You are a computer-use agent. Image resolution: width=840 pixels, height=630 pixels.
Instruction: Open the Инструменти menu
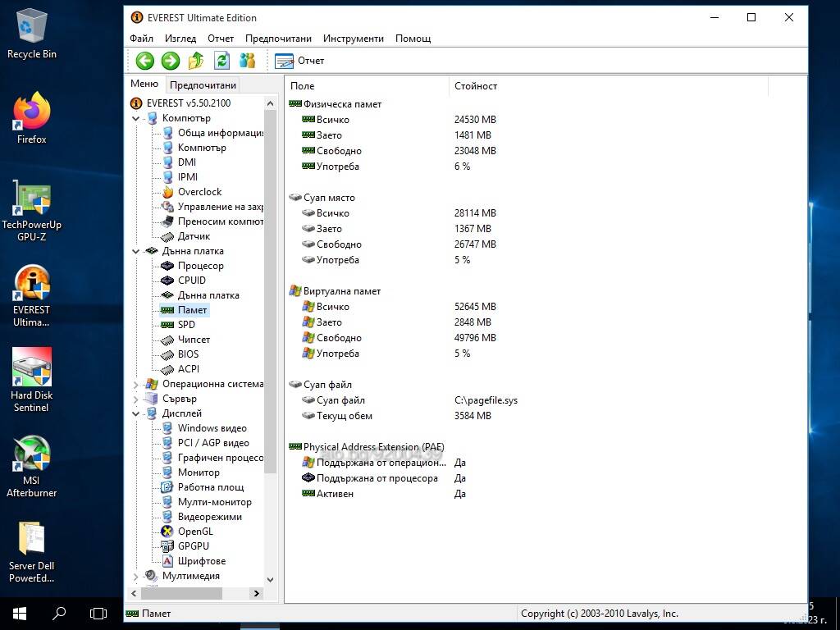point(354,38)
